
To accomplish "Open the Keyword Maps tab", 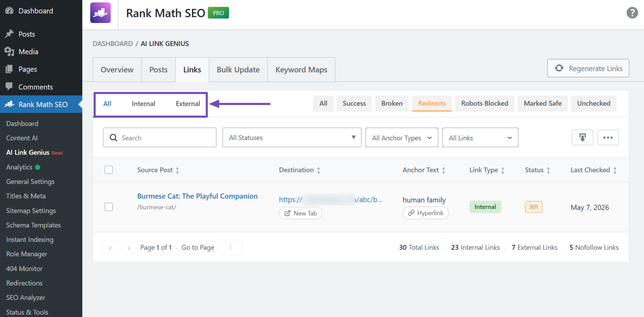I will point(301,70).
